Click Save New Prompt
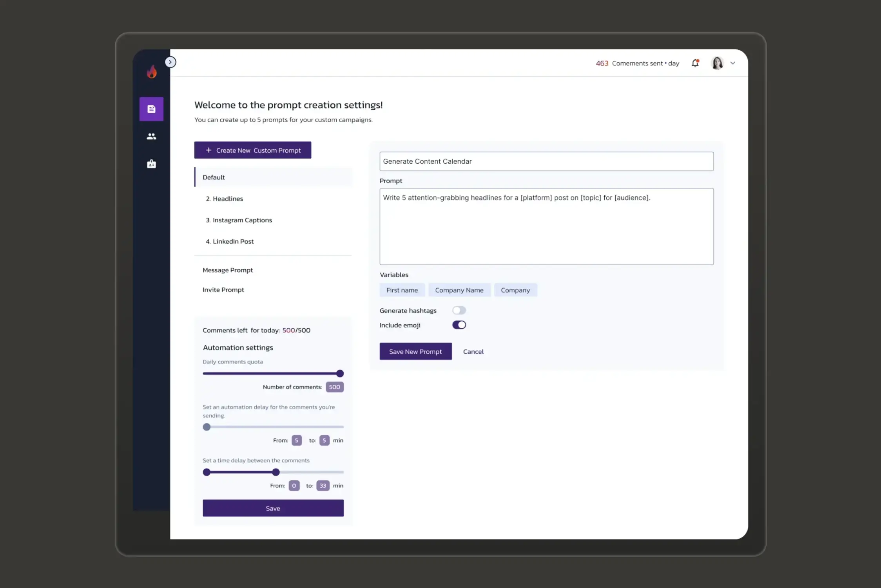 415,351
